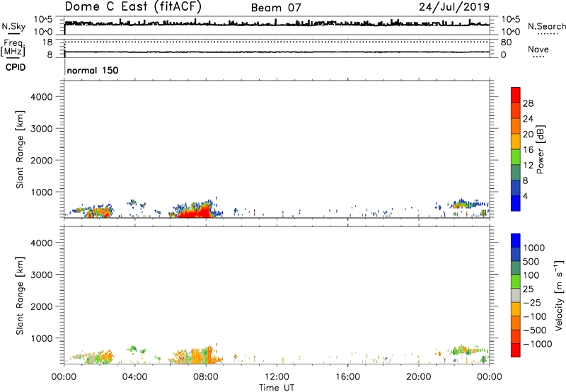Click the "12:00" time tick label
This screenshot has height=392, width=566.
point(277,377)
